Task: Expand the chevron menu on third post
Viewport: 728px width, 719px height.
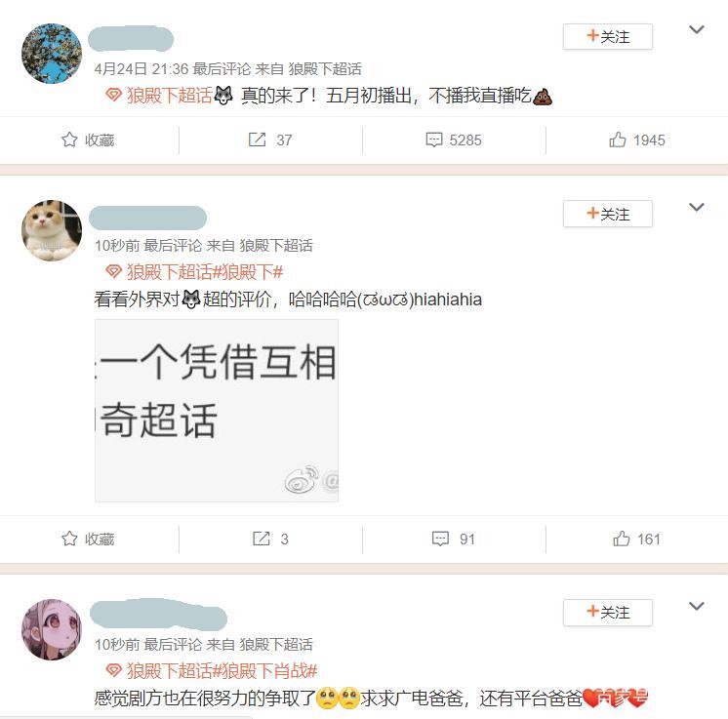Action: [x=697, y=606]
